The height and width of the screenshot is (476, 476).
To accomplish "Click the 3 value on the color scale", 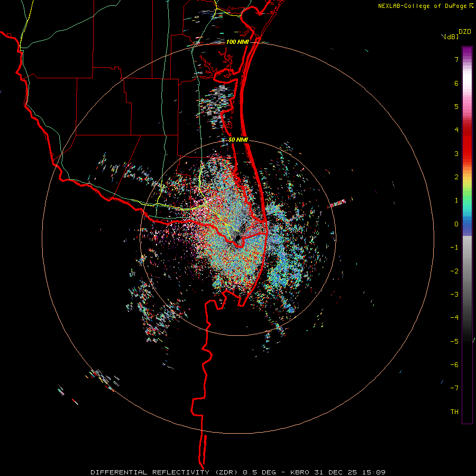I will click(x=456, y=153).
